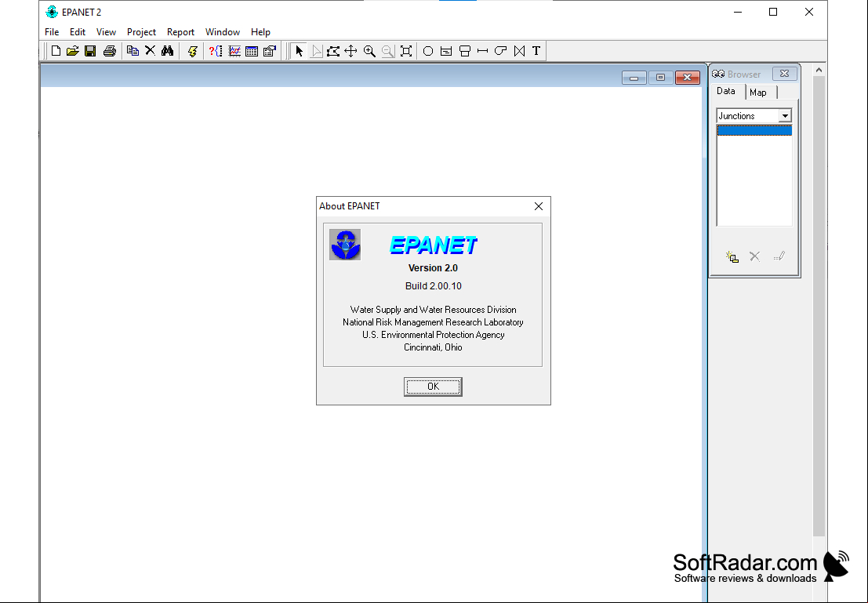This screenshot has width=868, height=603.
Task: Click the Delete X toolbar icon
Action: coord(150,51)
